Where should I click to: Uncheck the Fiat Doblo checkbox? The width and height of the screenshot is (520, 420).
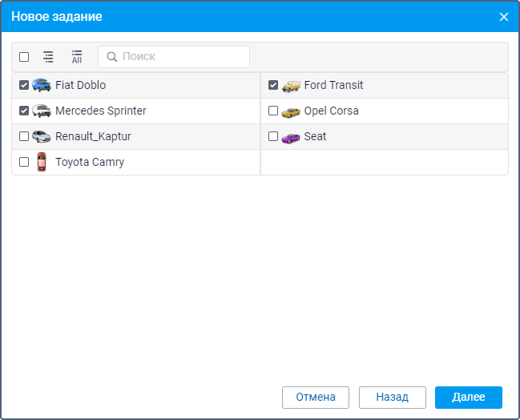[x=24, y=85]
